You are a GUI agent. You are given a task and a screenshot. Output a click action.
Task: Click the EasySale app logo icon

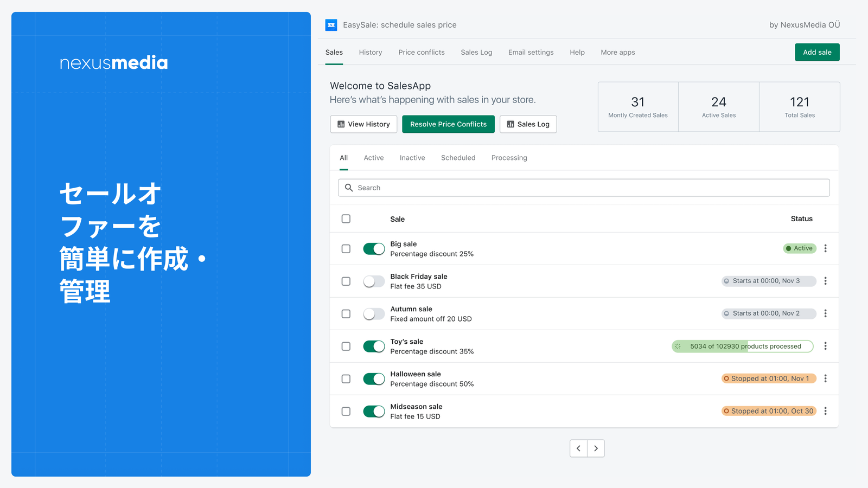point(331,25)
